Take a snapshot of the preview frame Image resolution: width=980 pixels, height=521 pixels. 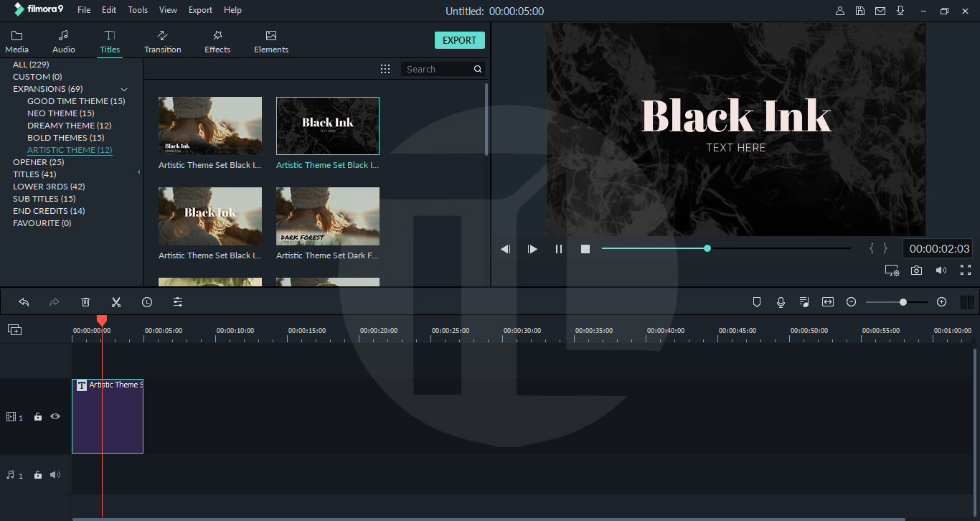(918, 270)
